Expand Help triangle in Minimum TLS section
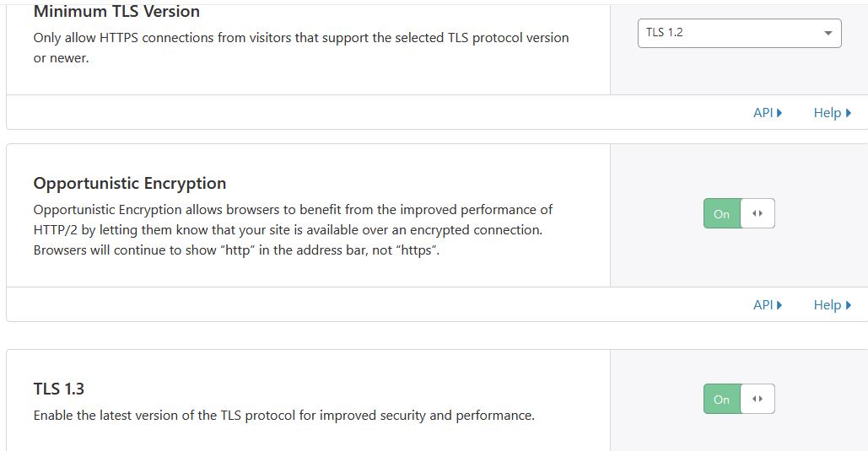 848,113
